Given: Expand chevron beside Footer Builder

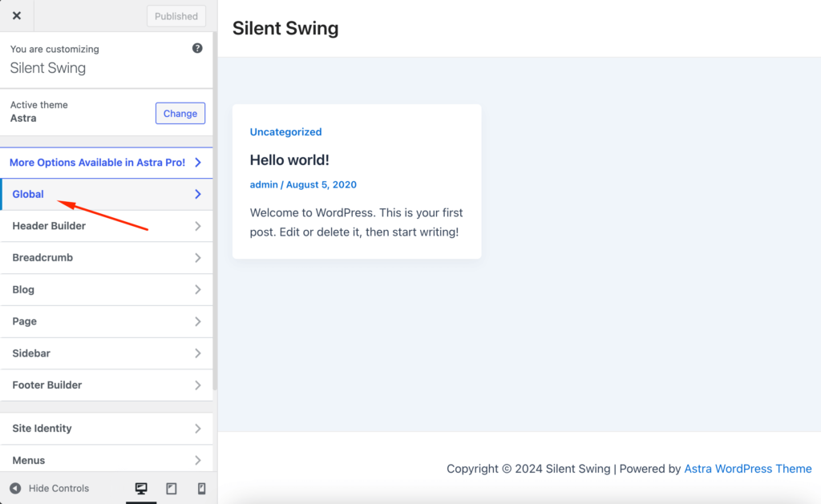Looking at the screenshot, I should pyautogui.click(x=198, y=385).
